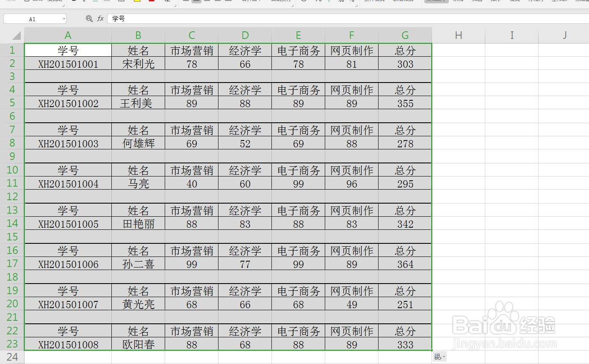
Task: Select column D header
Action: click(245, 36)
